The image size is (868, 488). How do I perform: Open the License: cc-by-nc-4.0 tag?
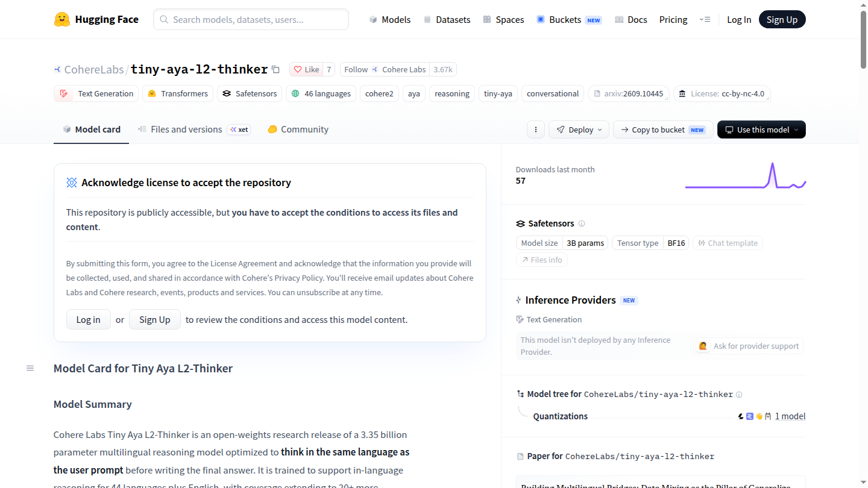722,93
